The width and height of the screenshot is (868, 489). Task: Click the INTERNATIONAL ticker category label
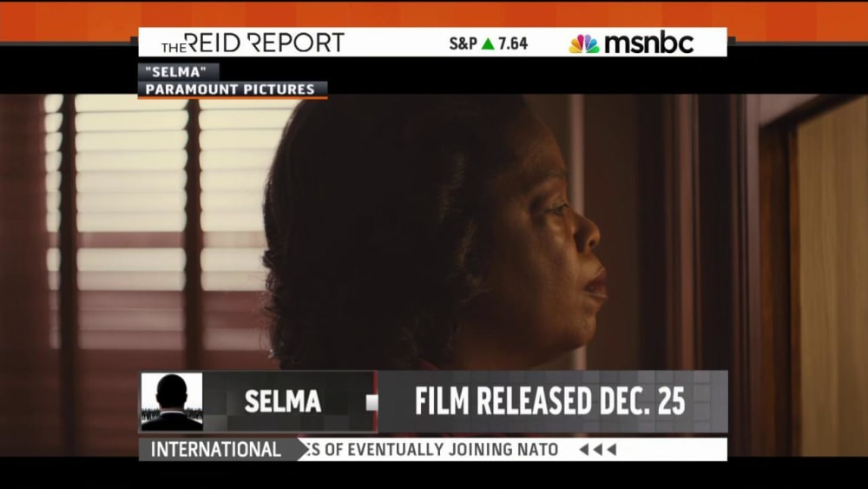(216, 450)
